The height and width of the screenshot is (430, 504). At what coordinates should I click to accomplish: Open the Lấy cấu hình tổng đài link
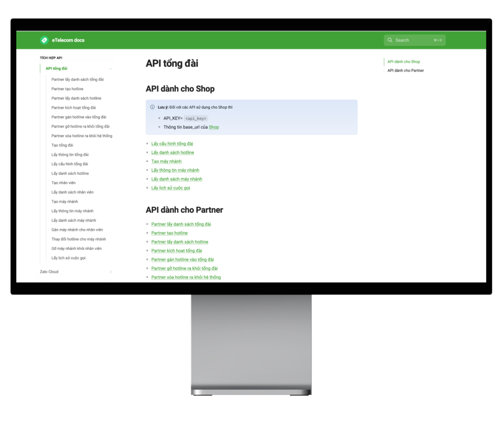(x=172, y=144)
